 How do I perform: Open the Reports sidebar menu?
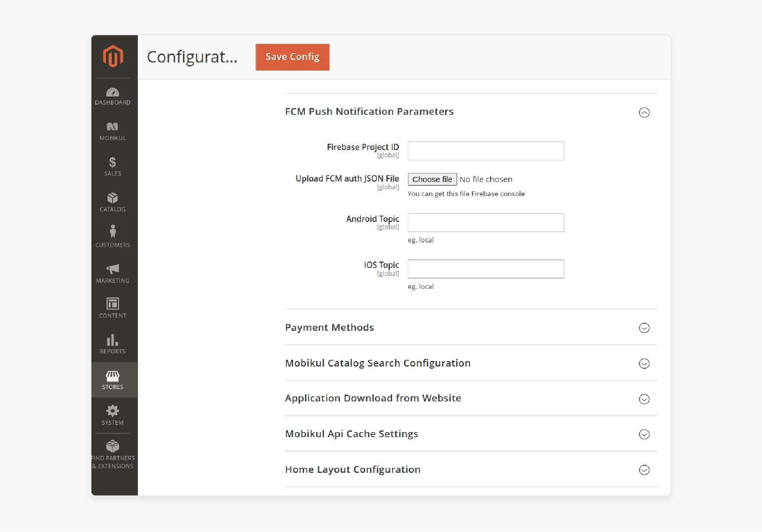(113, 344)
